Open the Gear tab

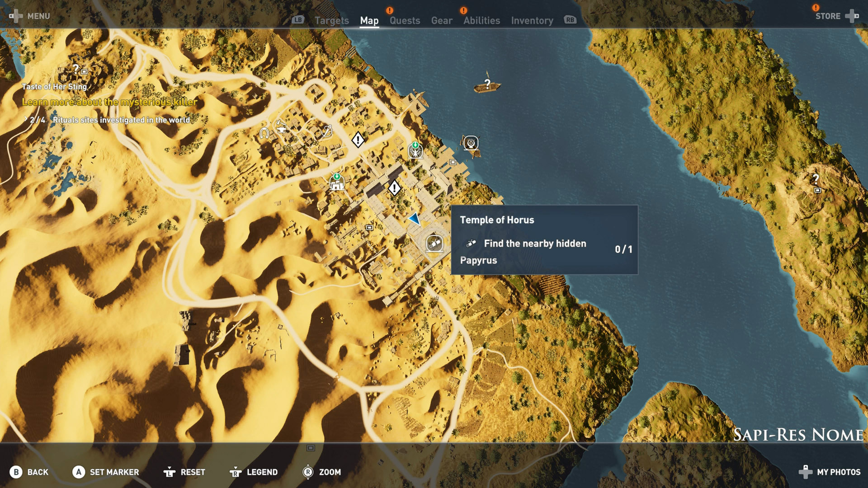coord(442,20)
